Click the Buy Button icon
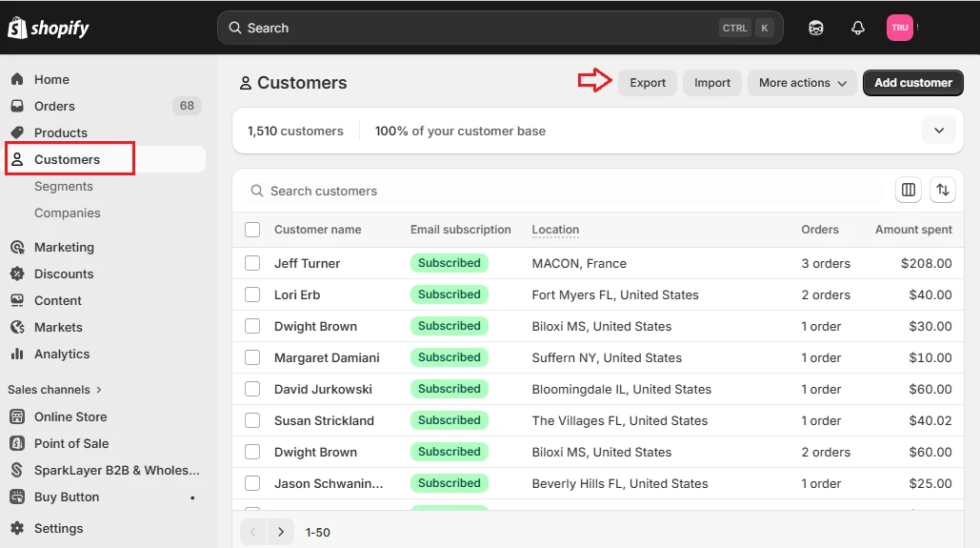 pos(17,497)
